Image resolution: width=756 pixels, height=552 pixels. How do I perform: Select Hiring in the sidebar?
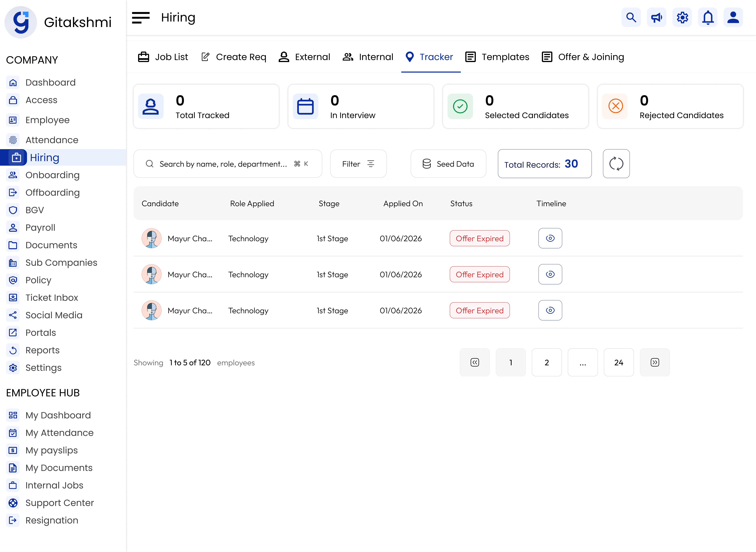click(x=63, y=157)
